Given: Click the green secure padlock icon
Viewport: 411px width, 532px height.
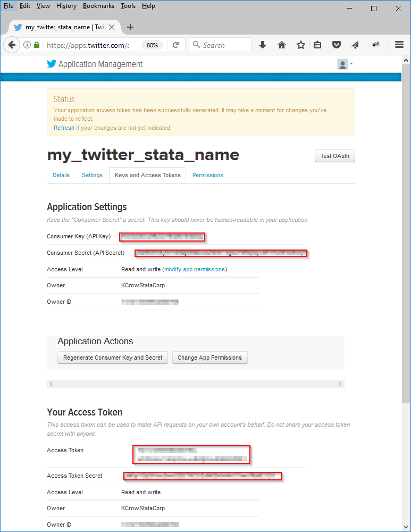Looking at the screenshot, I should [x=37, y=45].
